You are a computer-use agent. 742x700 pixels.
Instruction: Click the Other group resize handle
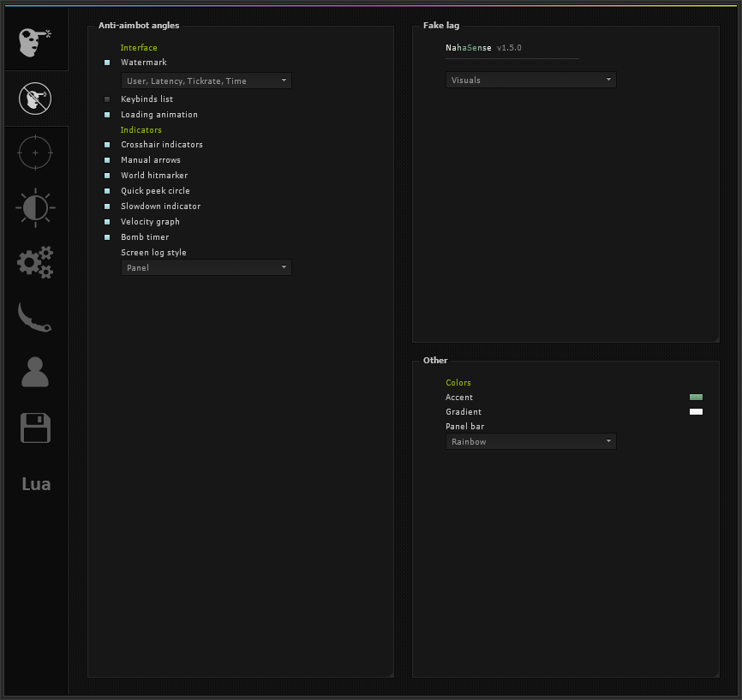(717, 675)
